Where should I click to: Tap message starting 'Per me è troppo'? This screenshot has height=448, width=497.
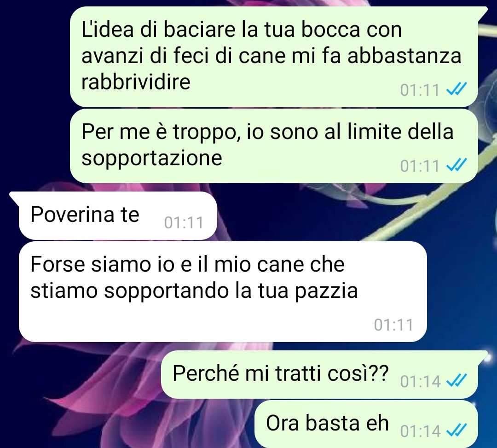point(273,146)
